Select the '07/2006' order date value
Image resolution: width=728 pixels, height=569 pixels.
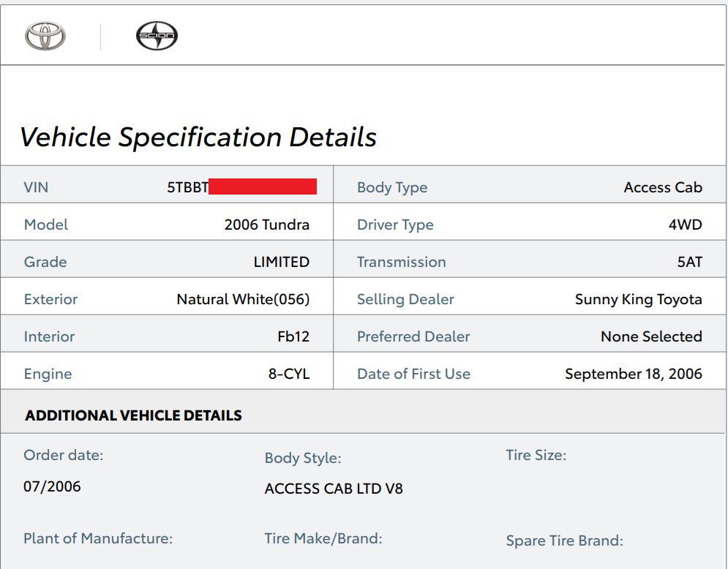pyautogui.click(x=52, y=486)
